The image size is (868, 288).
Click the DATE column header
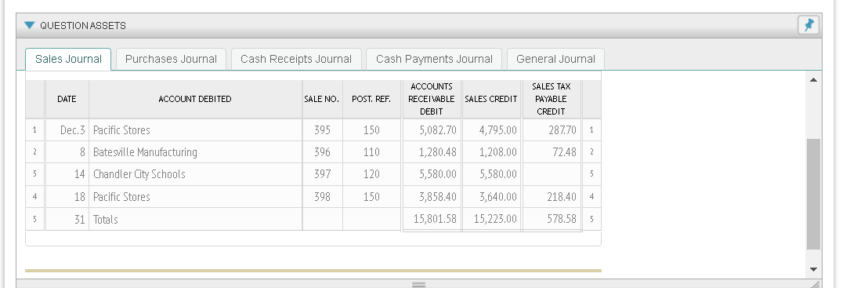[67, 99]
